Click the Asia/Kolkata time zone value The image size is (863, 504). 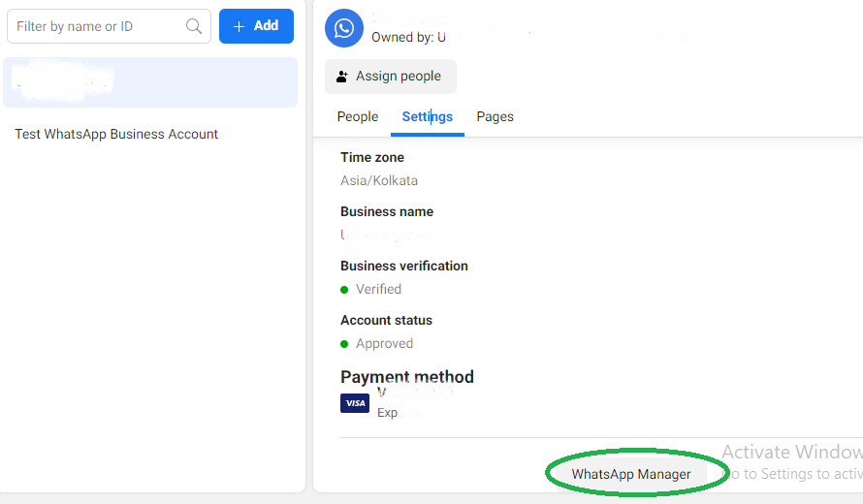tap(379, 180)
